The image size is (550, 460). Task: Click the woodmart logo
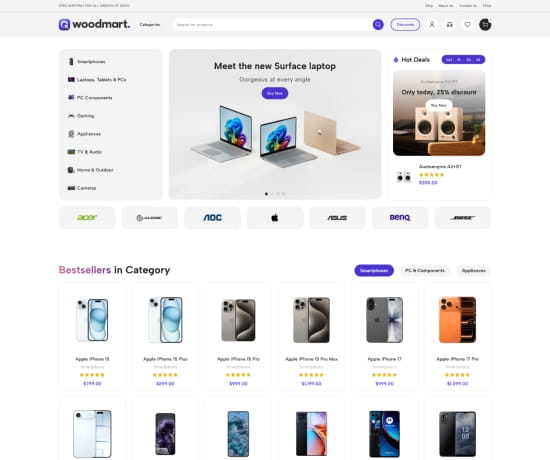[94, 25]
